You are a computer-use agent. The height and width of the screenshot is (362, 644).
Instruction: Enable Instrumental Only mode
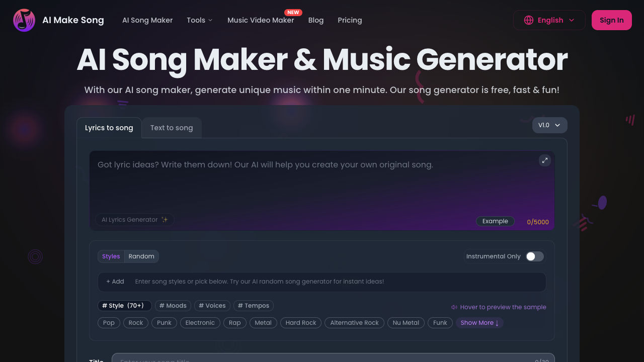click(534, 256)
